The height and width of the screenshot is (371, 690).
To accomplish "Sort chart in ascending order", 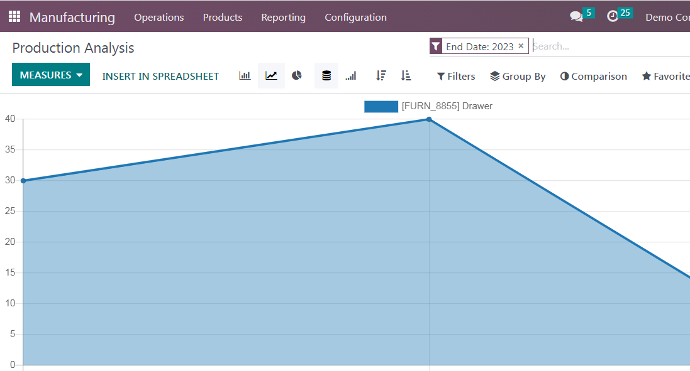I will pos(406,76).
